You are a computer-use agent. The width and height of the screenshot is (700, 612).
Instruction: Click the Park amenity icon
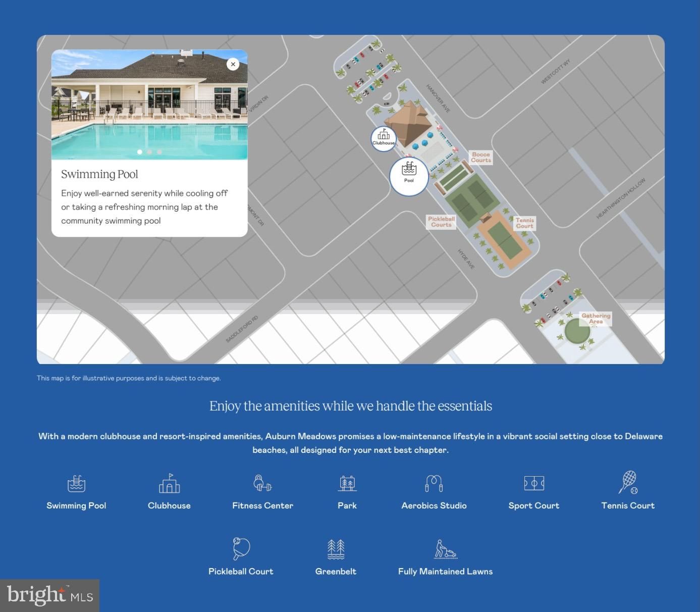coord(347,483)
